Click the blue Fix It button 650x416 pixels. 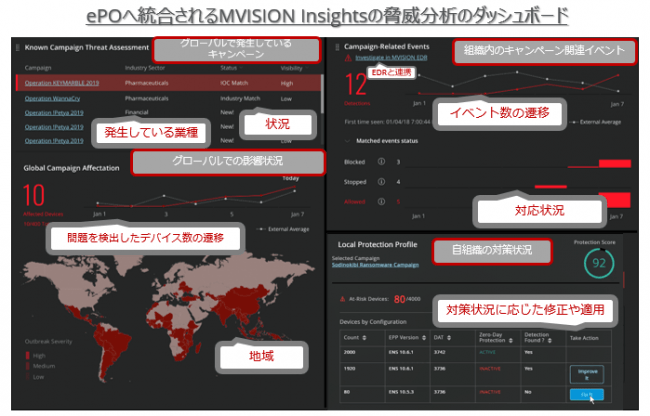(x=587, y=394)
